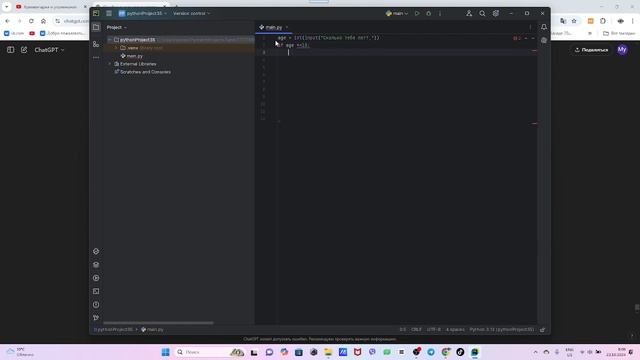Viewport: 640px width, 360px height.
Task: Select main.py in project tree
Action: tap(132, 56)
